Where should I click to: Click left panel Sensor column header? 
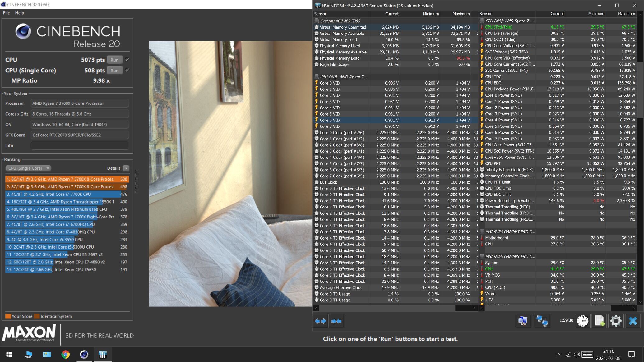pos(341,14)
